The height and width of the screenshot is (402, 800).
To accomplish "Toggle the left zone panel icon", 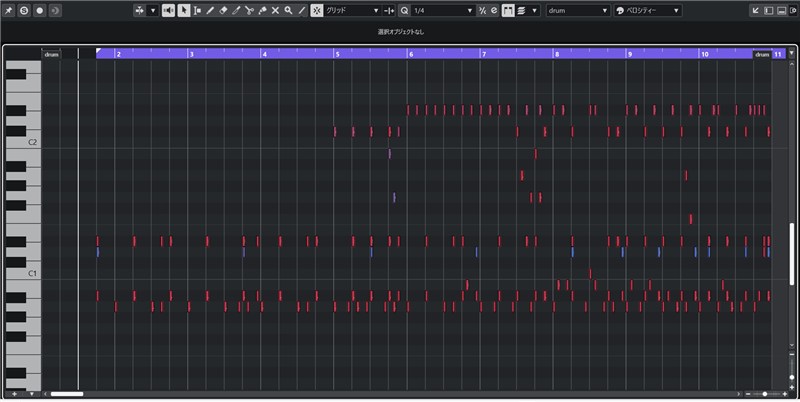I will pyautogui.click(x=768, y=10).
